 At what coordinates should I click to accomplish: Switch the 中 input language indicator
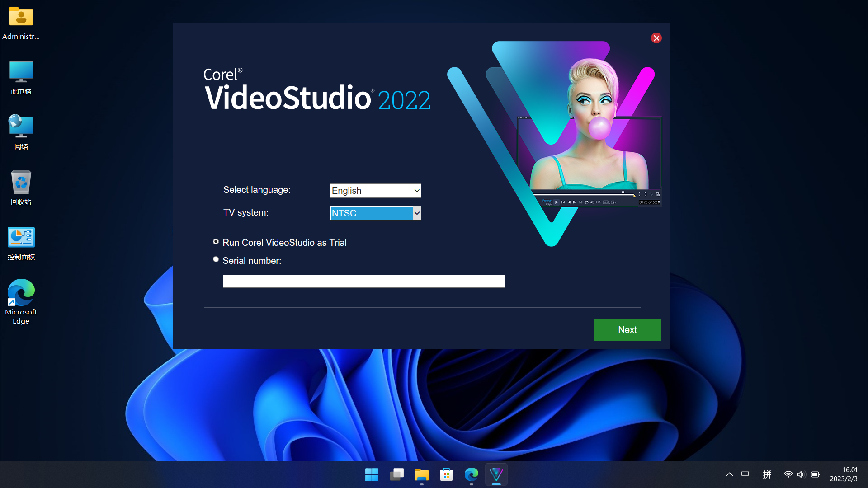(x=745, y=474)
